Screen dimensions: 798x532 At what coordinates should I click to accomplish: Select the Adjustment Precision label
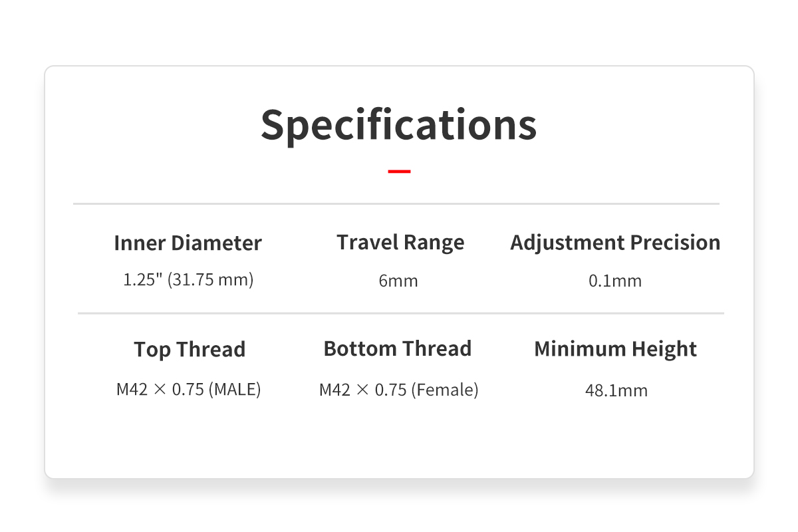point(615,243)
